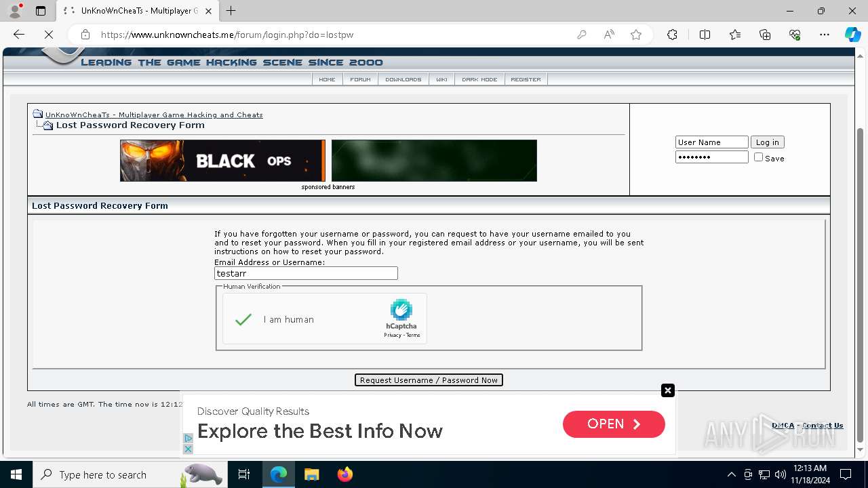Click the hCaptcha logo
This screenshot has height=488, width=868.
(x=401, y=310)
